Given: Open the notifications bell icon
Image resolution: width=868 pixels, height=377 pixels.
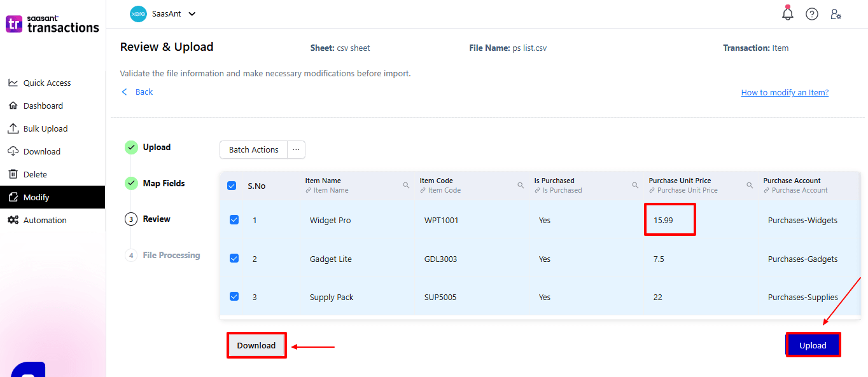Looking at the screenshot, I should [788, 13].
